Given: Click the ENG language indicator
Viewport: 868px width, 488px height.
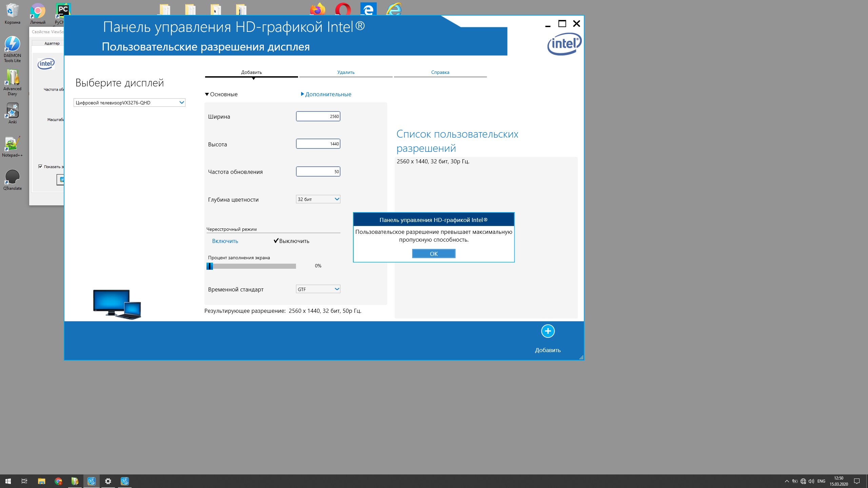Looking at the screenshot, I should pyautogui.click(x=821, y=481).
